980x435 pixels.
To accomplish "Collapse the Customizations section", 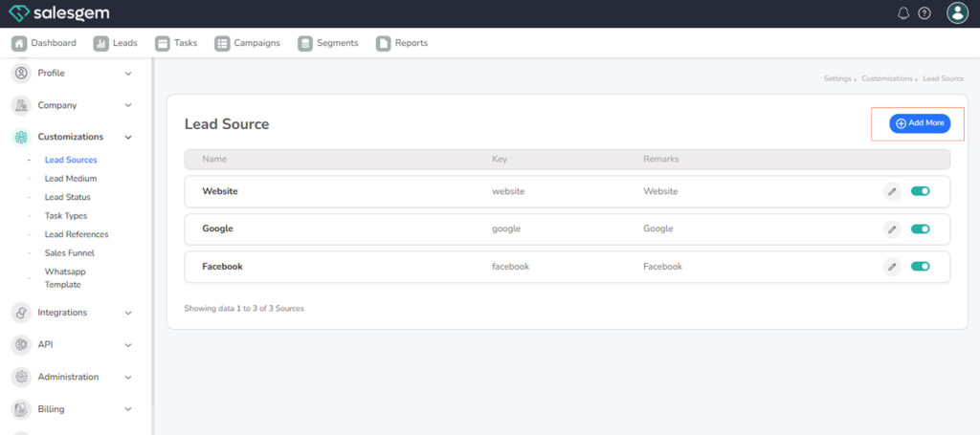I will (128, 138).
